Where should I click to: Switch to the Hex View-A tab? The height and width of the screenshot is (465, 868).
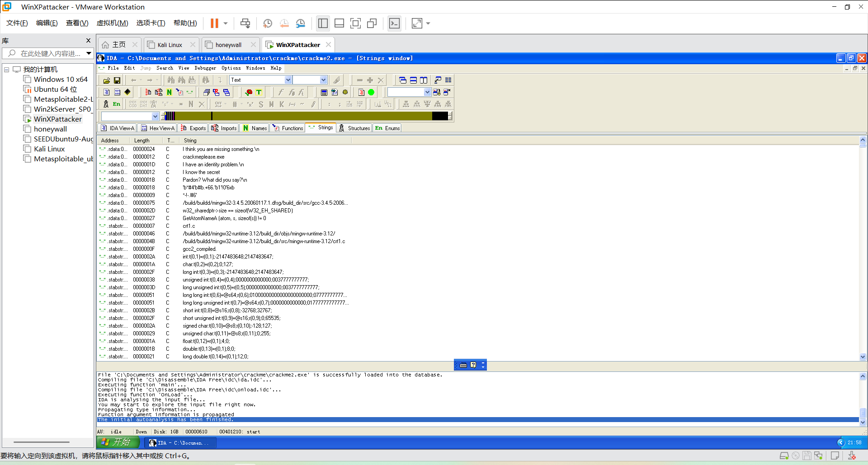(x=158, y=128)
